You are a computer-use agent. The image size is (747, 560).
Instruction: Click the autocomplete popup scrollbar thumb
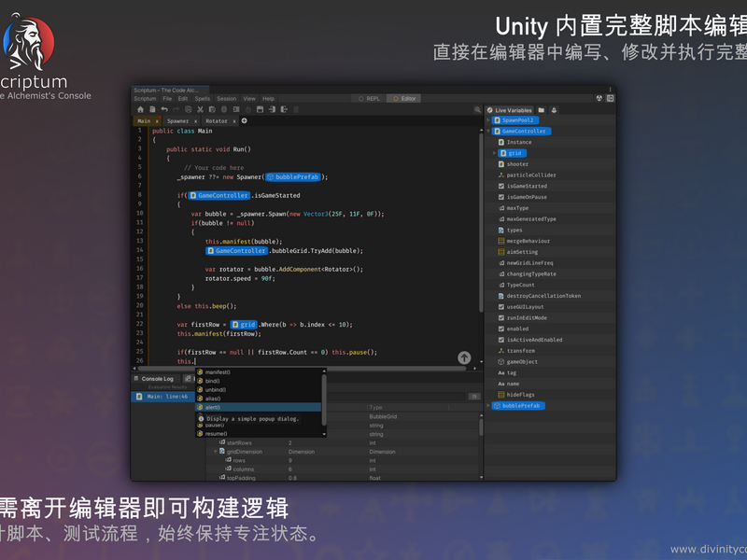tap(324, 399)
